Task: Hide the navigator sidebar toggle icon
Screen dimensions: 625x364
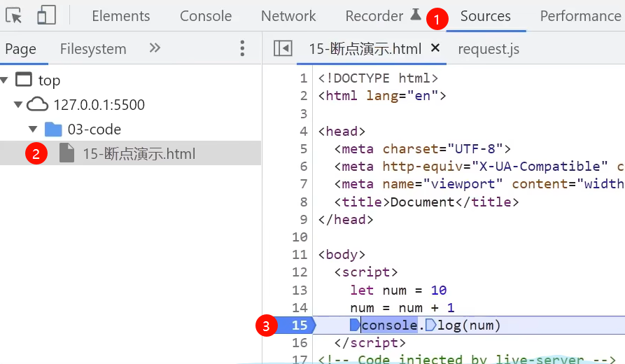Action: tap(283, 48)
